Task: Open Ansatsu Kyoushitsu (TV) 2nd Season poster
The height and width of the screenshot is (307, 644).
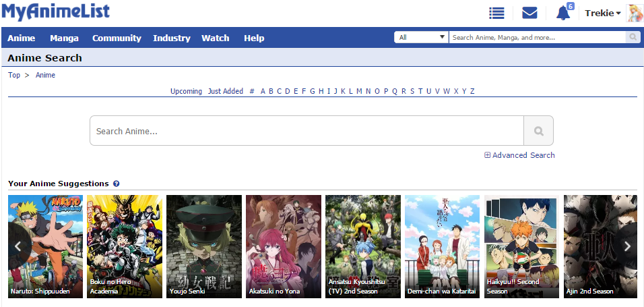Action: click(x=363, y=246)
